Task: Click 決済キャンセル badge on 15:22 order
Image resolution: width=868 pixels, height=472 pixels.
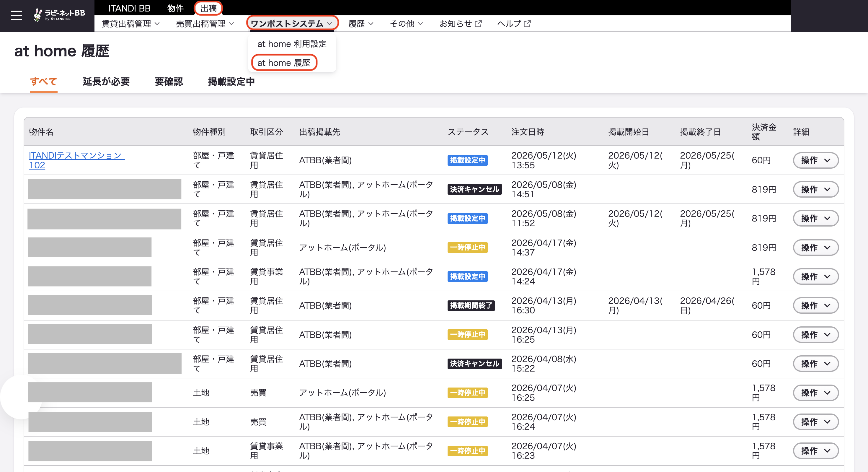Action: pyautogui.click(x=474, y=363)
